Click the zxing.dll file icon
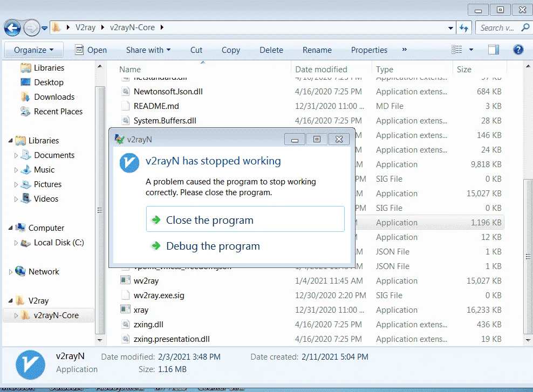533x392 pixels. 126,325
